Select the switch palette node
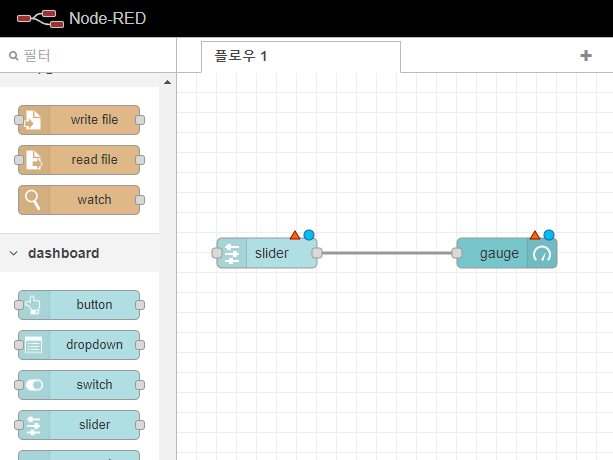This screenshot has width=613, height=460. tap(79, 385)
